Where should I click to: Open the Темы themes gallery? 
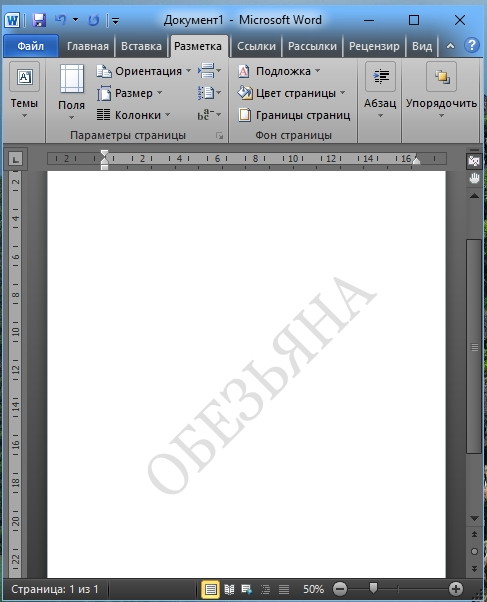point(24,91)
